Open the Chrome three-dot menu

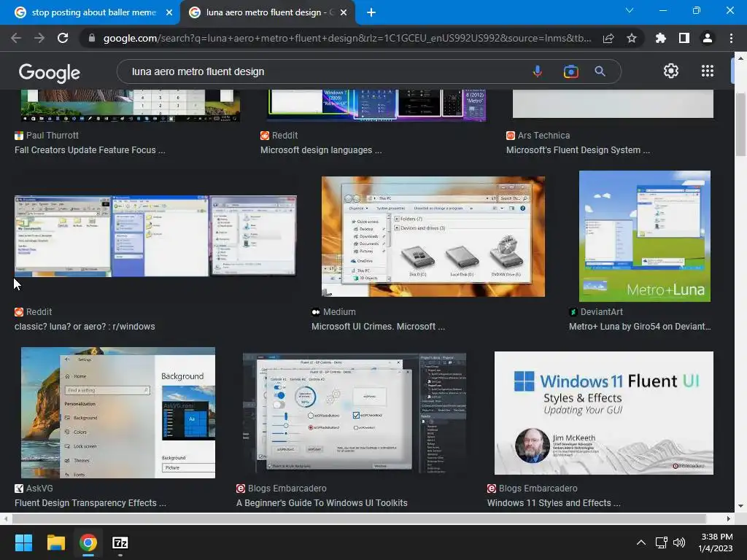coord(731,38)
